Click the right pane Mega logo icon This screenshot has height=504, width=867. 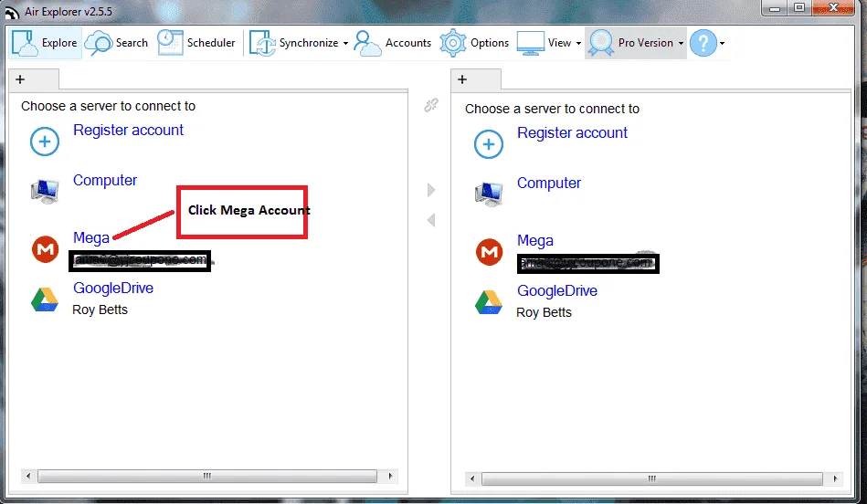[x=490, y=252]
